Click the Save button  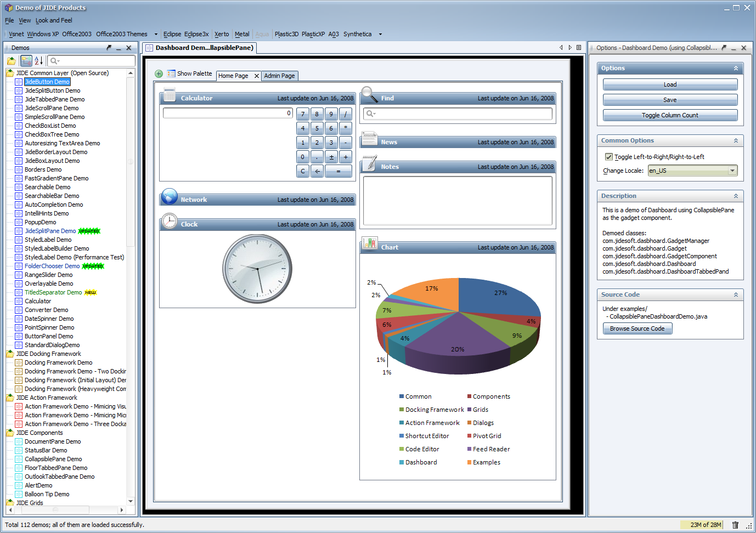click(x=670, y=100)
